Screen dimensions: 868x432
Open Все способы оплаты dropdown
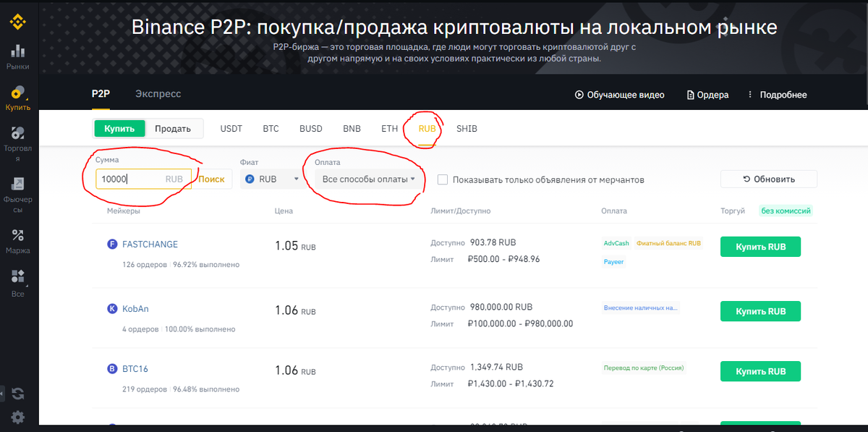(x=369, y=179)
